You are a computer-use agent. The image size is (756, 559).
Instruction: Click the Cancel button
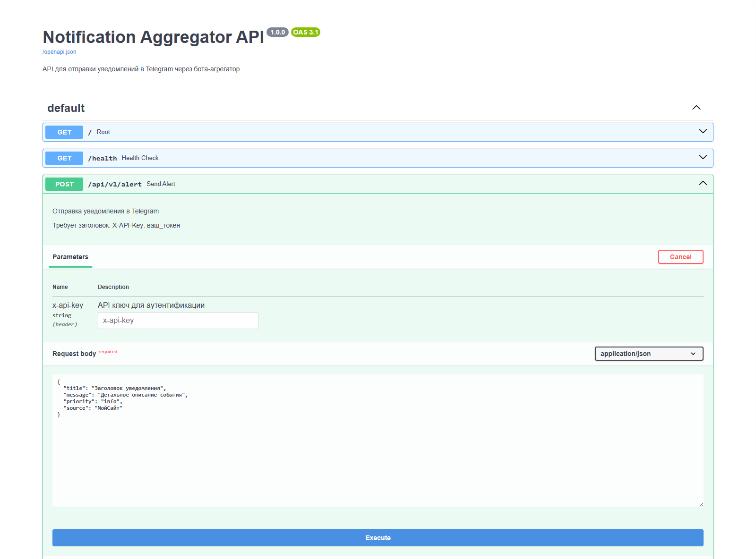tap(680, 257)
